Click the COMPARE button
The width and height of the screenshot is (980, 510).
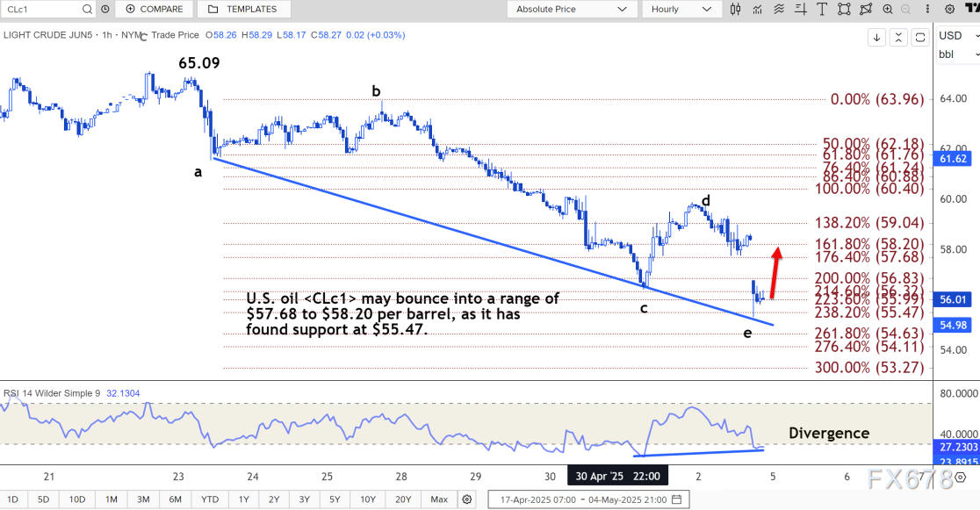pos(155,9)
